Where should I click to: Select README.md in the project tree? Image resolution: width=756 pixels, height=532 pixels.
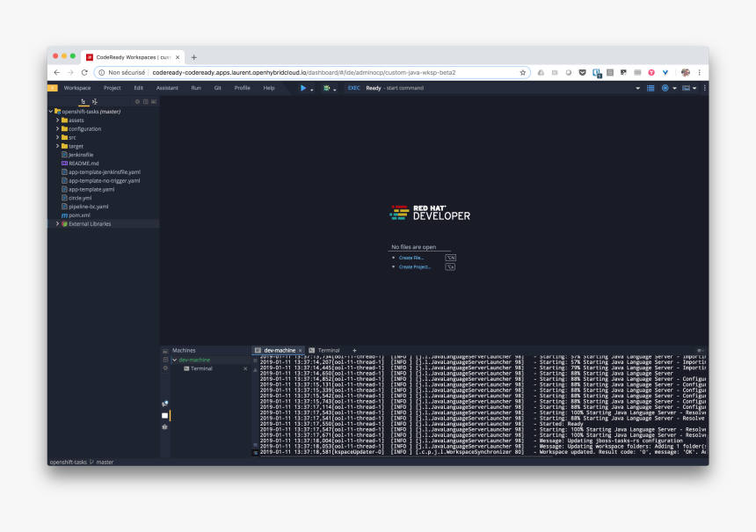(x=84, y=164)
